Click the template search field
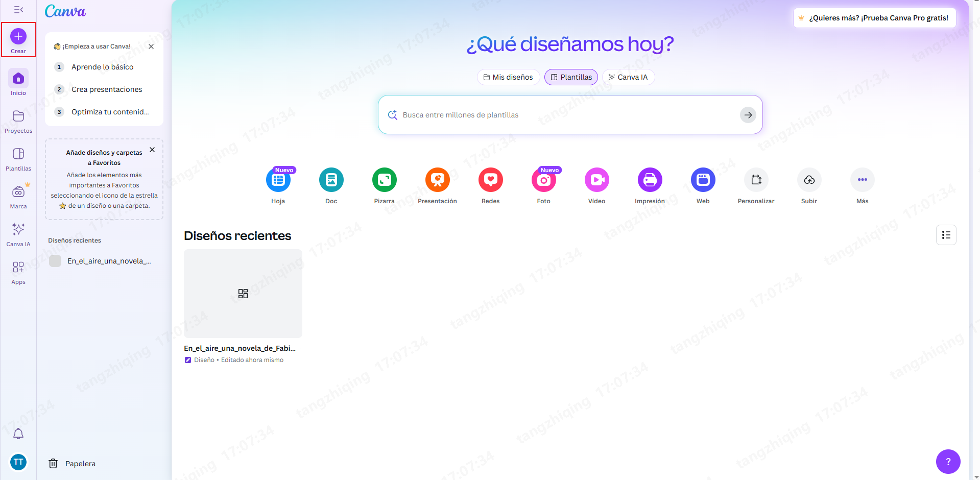Viewport: 980px width, 480px height. (x=570, y=115)
